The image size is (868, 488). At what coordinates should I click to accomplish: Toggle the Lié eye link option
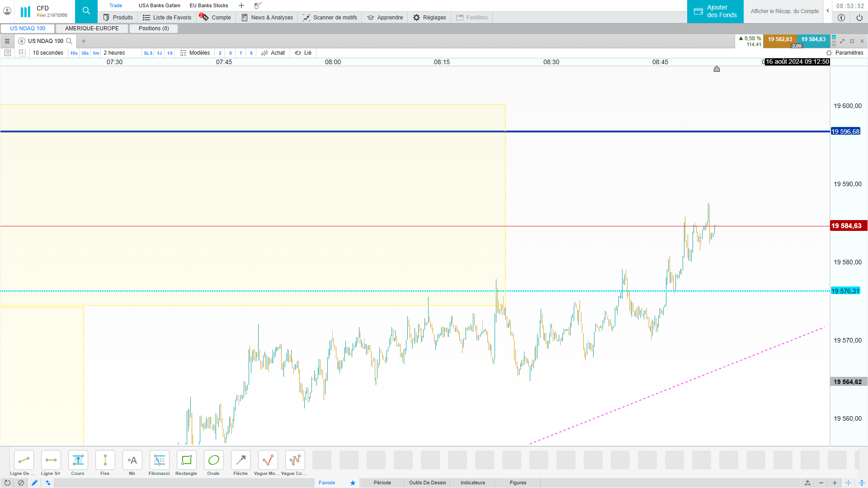tap(303, 53)
